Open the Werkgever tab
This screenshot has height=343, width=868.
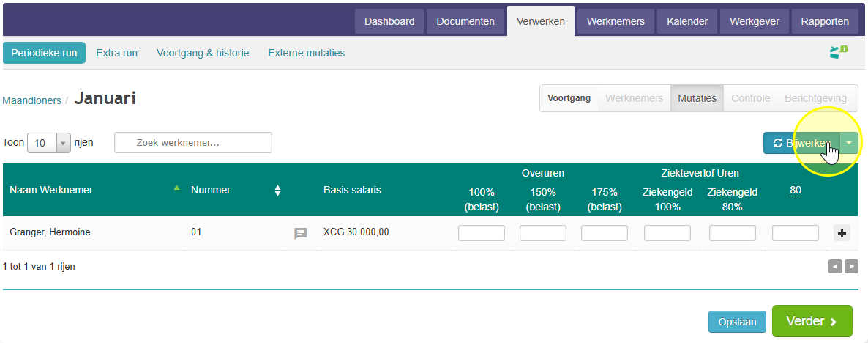click(755, 21)
